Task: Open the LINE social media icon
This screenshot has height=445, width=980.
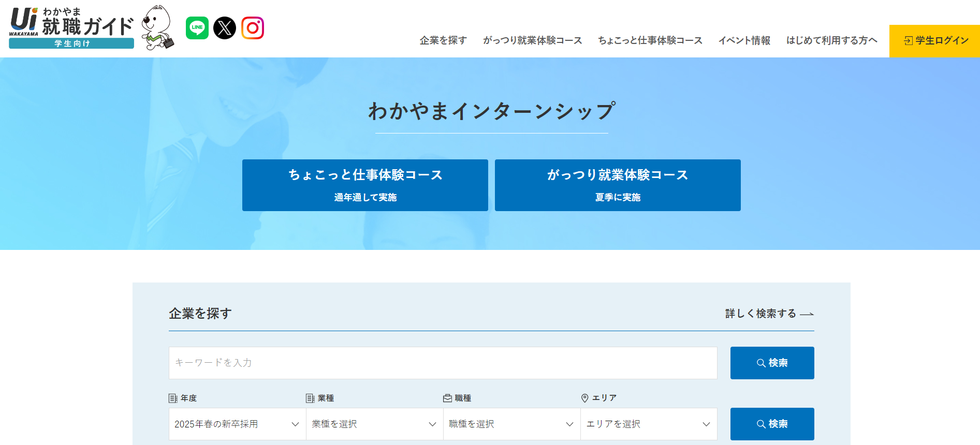Action: [197, 28]
